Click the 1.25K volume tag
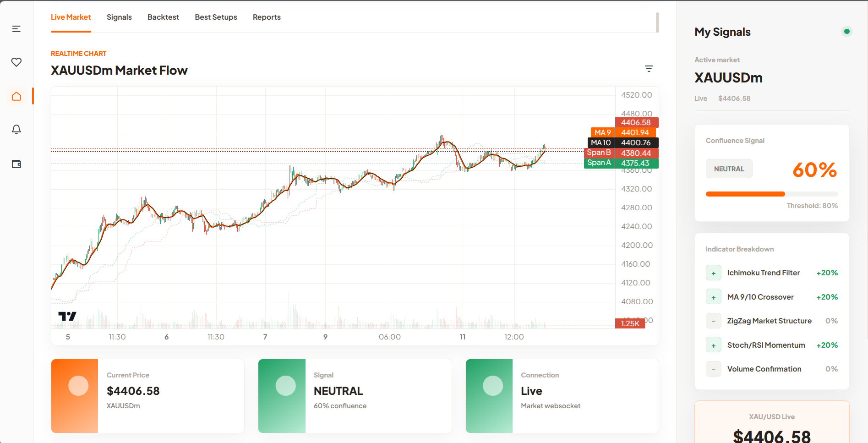This screenshot has height=443, width=868. pos(630,323)
